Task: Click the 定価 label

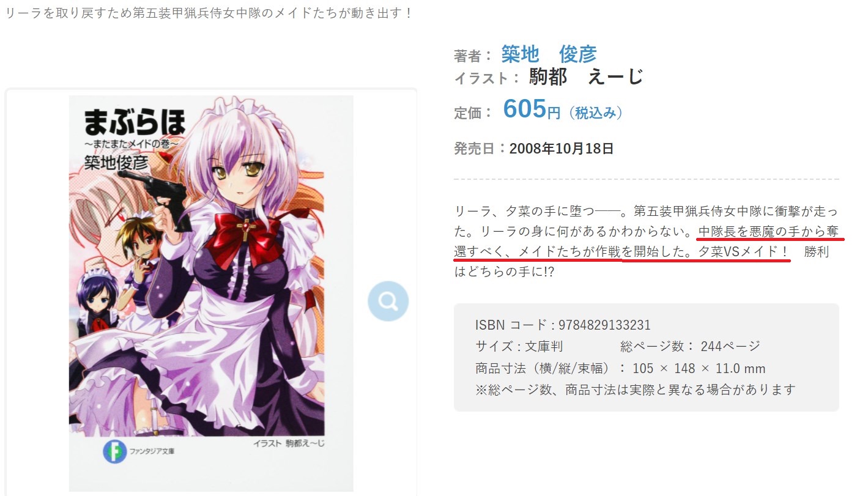Action: (x=473, y=113)
